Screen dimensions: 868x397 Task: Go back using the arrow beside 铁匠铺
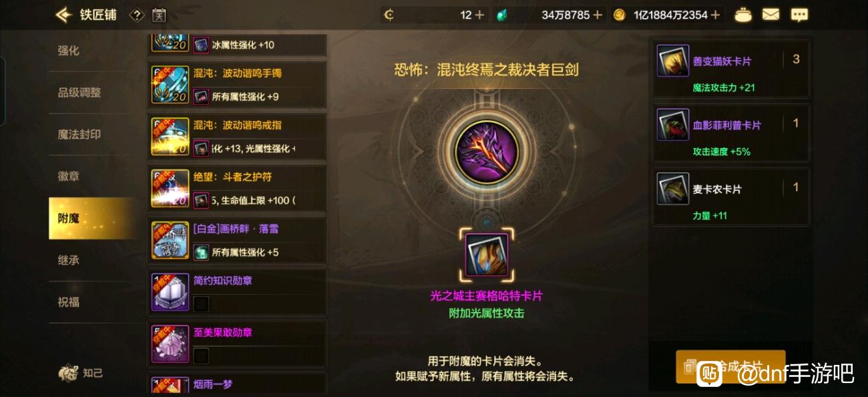click(64, 15)
